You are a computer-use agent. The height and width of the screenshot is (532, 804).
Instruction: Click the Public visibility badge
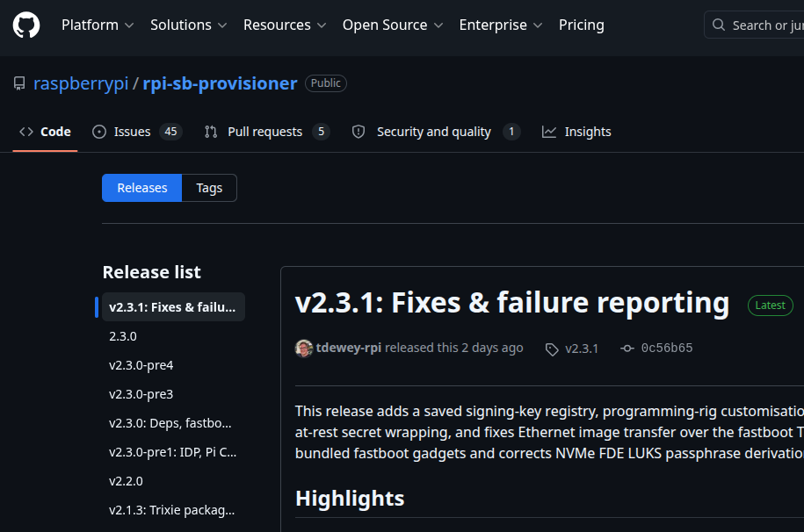click(326, 83)
